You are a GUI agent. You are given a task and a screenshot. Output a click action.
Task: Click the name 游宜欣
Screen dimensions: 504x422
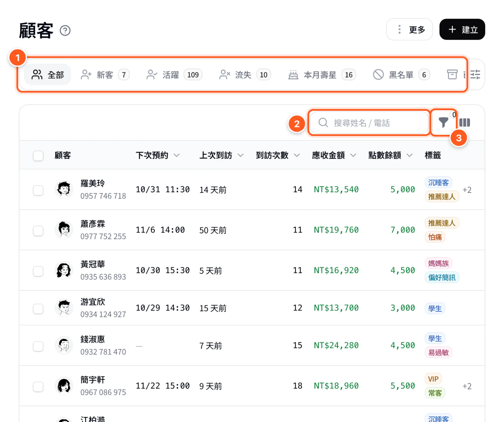click(x=93, y=302)
